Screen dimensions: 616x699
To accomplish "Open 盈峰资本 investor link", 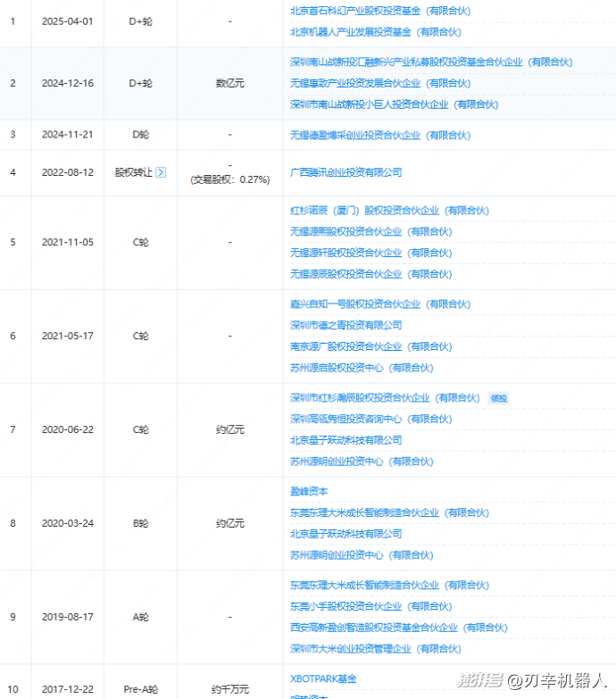I will 309,491.
